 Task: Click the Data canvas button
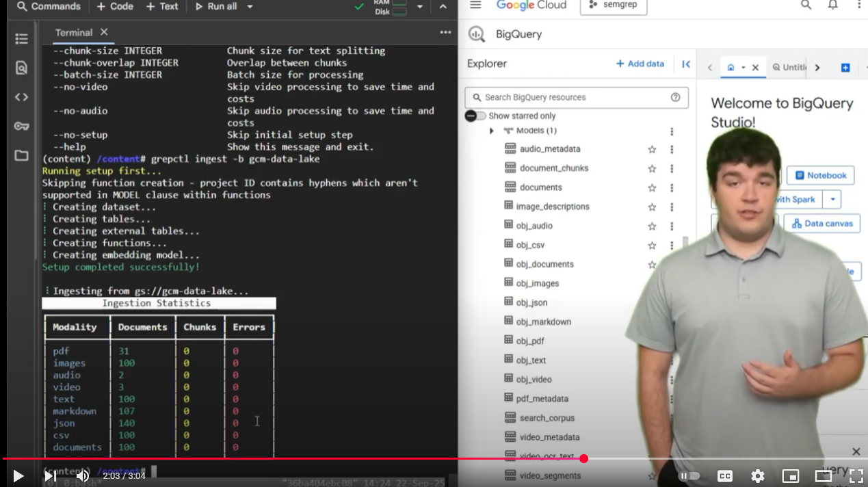822,223
